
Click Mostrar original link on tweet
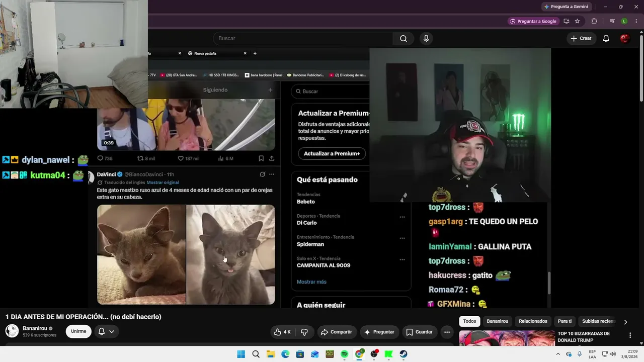[x=163, y=183]
